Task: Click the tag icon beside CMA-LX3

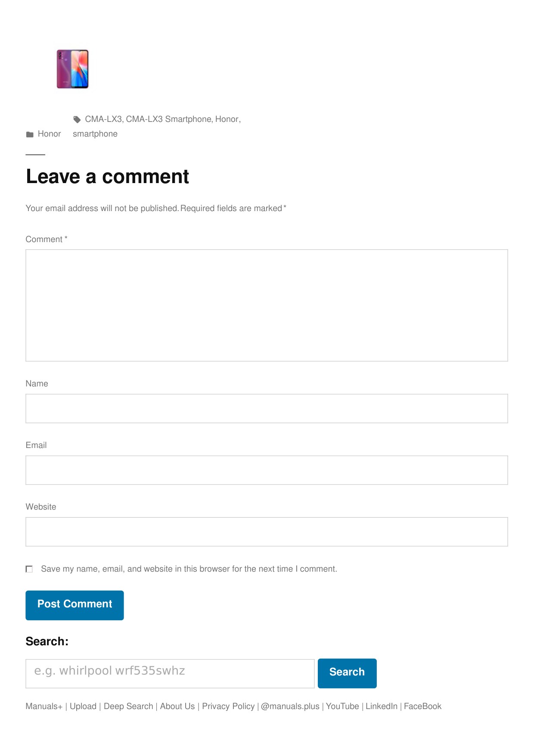Action: click(77, 119)
